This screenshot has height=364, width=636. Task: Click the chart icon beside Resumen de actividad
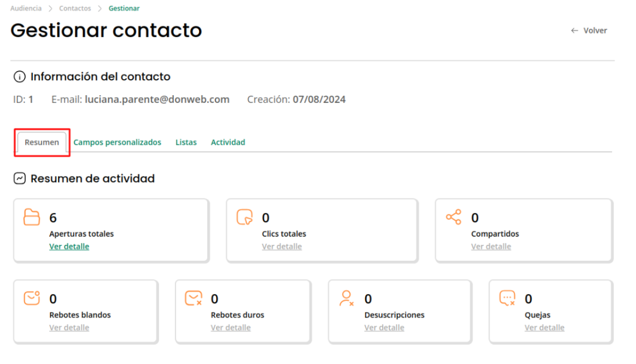click(20, 178)
